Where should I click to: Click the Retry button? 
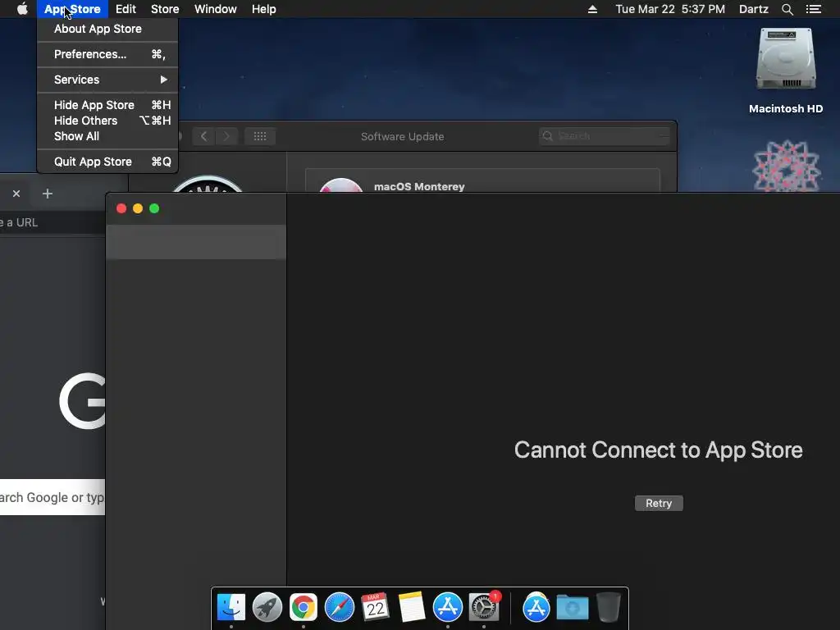(x=659, y=503)
